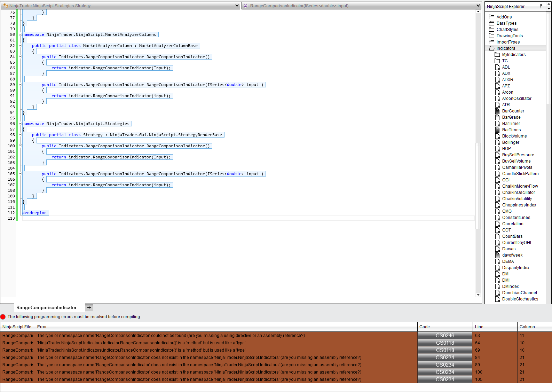Click the open Indicators folder icon
The image size is (552, 392).
491,48
